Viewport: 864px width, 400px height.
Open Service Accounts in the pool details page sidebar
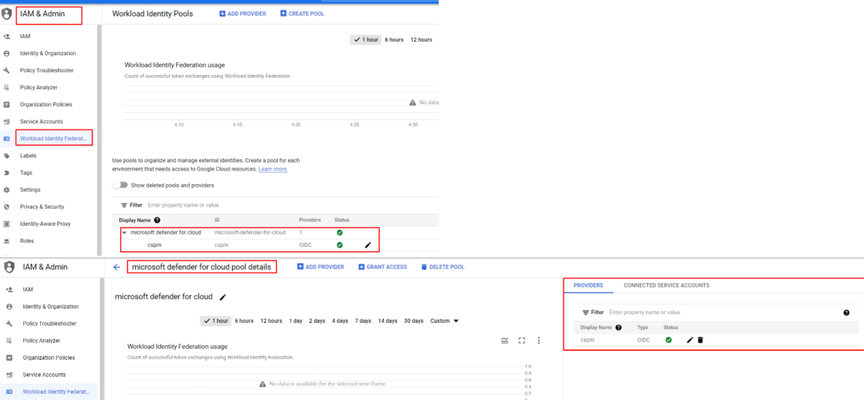[x=43, y=375]
